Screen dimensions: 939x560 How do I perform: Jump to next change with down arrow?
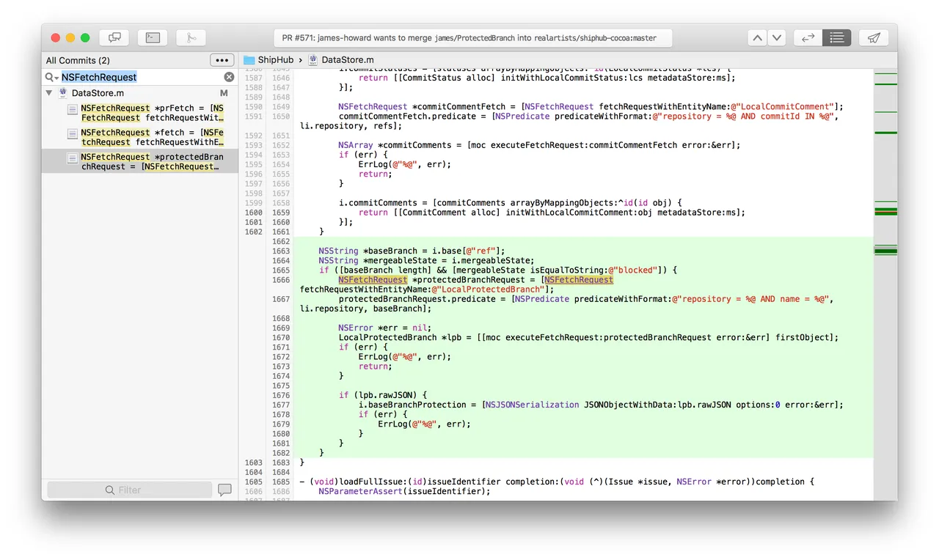pos(776,37)
